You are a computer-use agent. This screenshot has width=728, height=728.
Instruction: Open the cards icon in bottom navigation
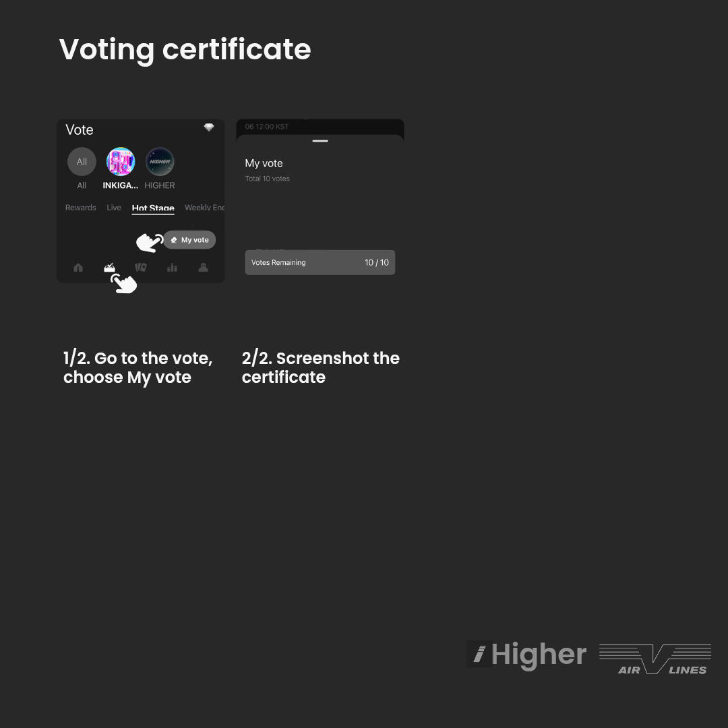[140, 268]
